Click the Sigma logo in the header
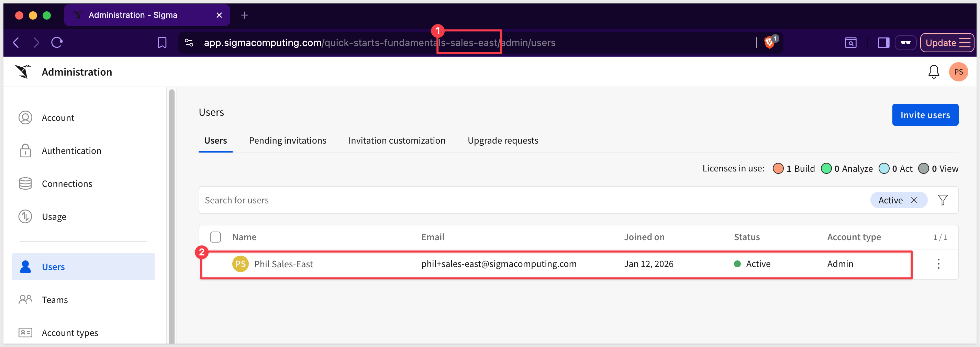This screenshot has height=347, width=980. [x=23, y=72]
